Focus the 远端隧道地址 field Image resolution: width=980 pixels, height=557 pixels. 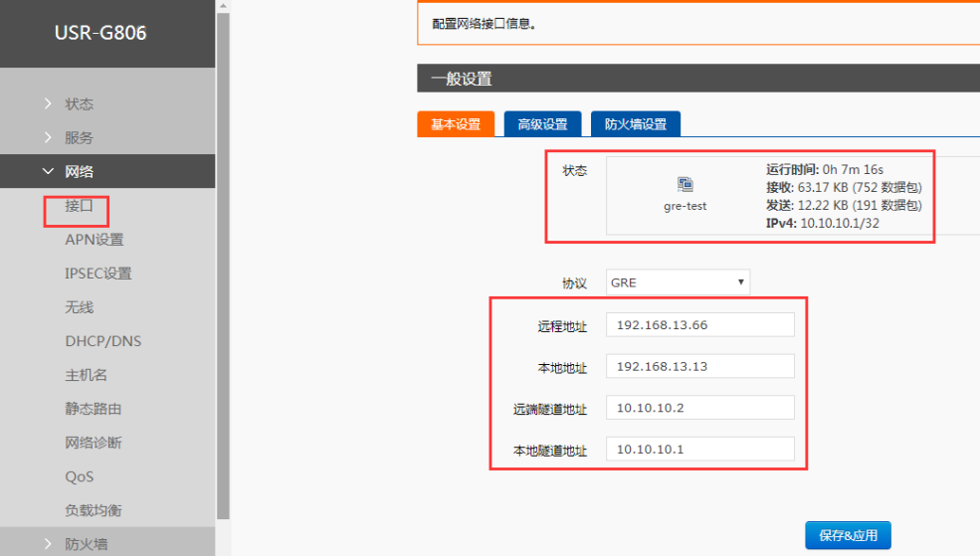[700, 408]
